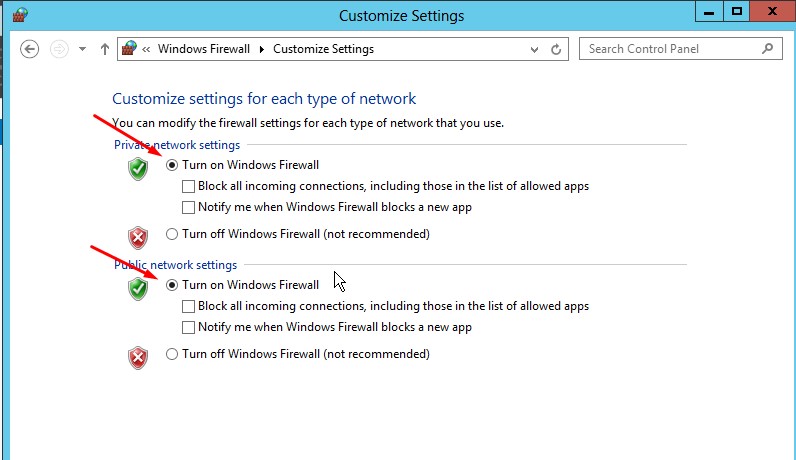The height and width of the screenshot is (460, 796).
Task: Click the green shield under Private network settings
Action: coord(138,169)
